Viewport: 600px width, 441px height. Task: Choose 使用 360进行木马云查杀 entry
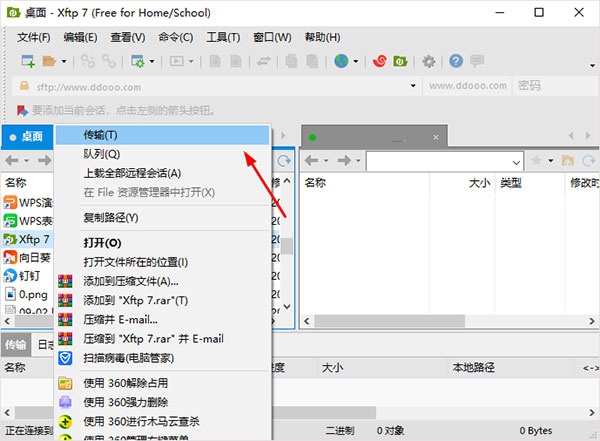pyautogui.click(x=163, y=421)
